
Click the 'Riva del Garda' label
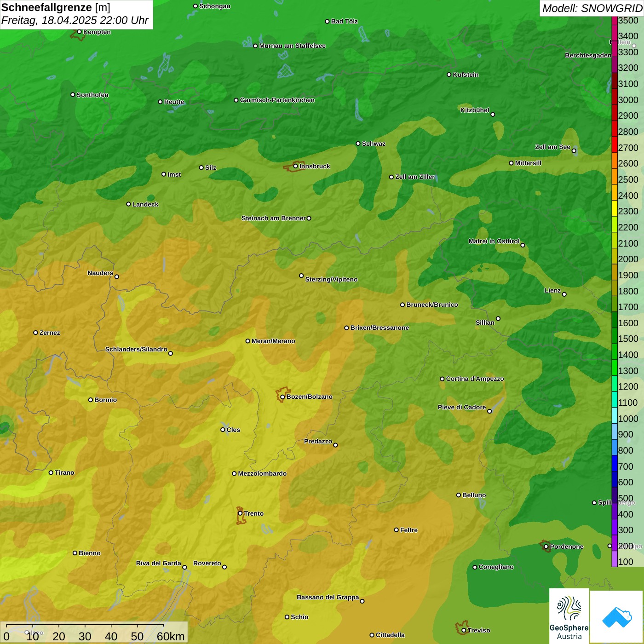click(x=159, y=563)
